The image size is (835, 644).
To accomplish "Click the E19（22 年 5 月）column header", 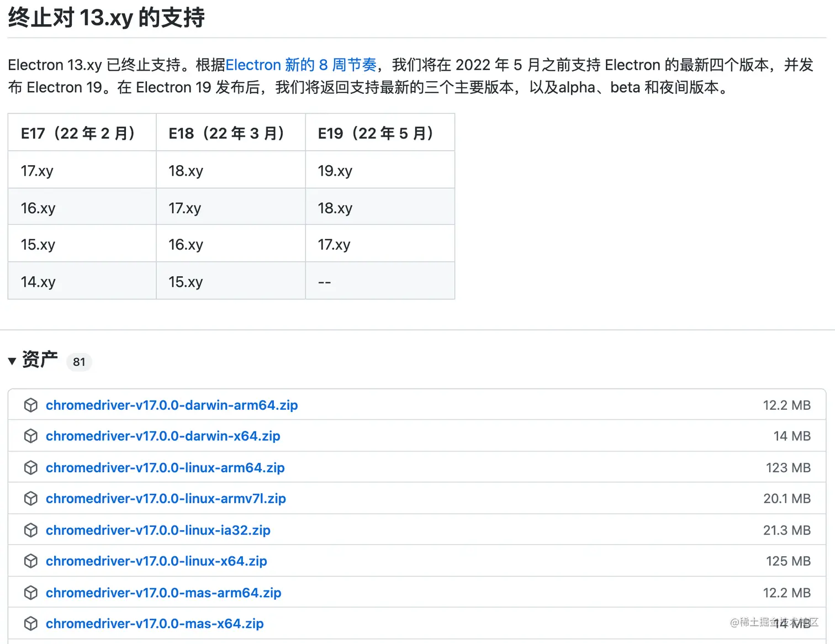I will coord(380,133).
